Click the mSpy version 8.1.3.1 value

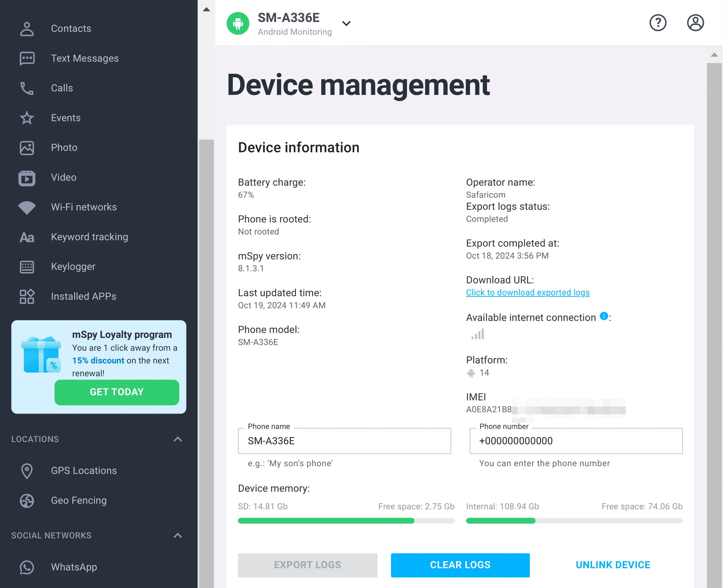251,269
